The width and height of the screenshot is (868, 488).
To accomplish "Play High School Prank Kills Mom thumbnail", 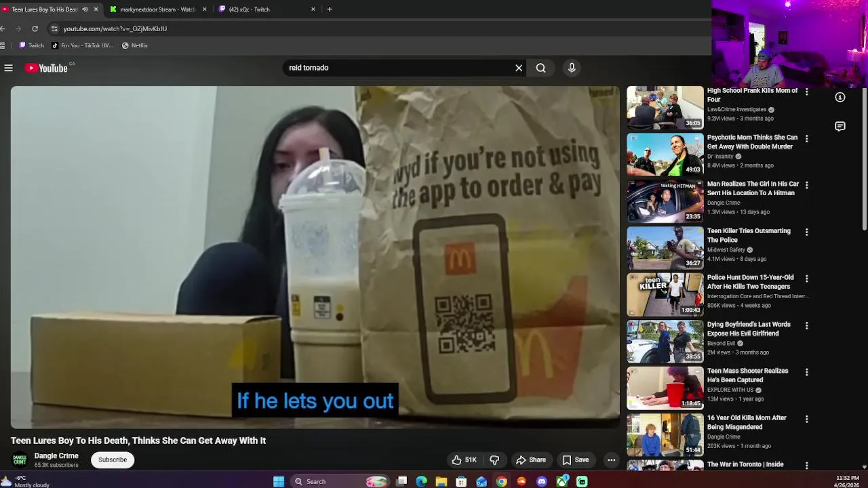I will (x=665, y=108).
